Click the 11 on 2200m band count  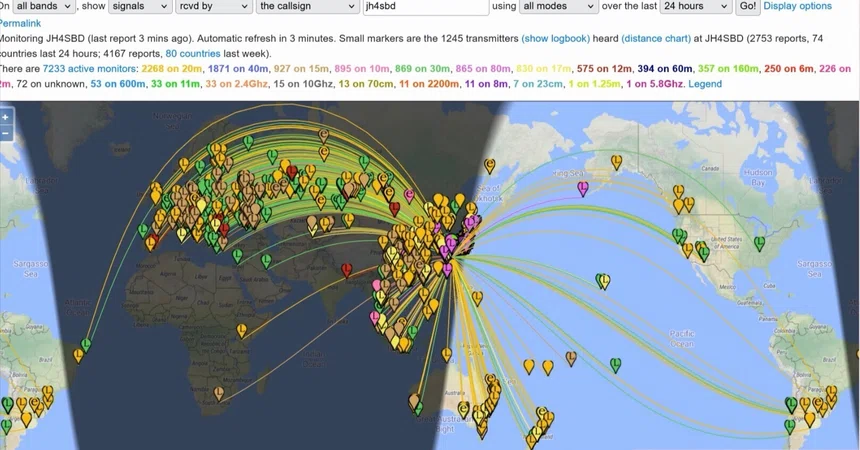tap(429, 84)
